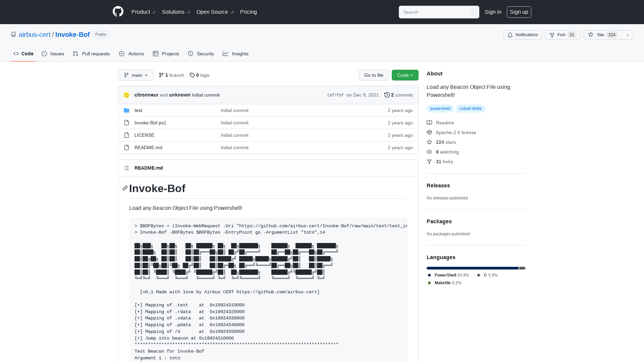Open README outline list icon
The image size is (644, 362).
point(126,168)
